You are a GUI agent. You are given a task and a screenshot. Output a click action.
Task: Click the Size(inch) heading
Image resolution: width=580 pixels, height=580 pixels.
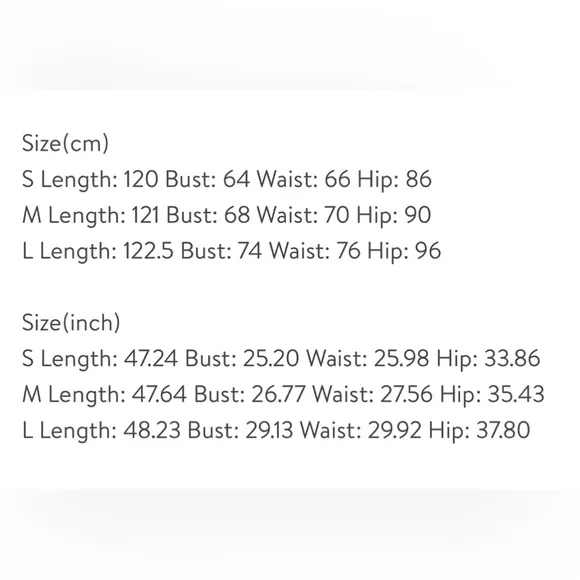click(71, 323)
